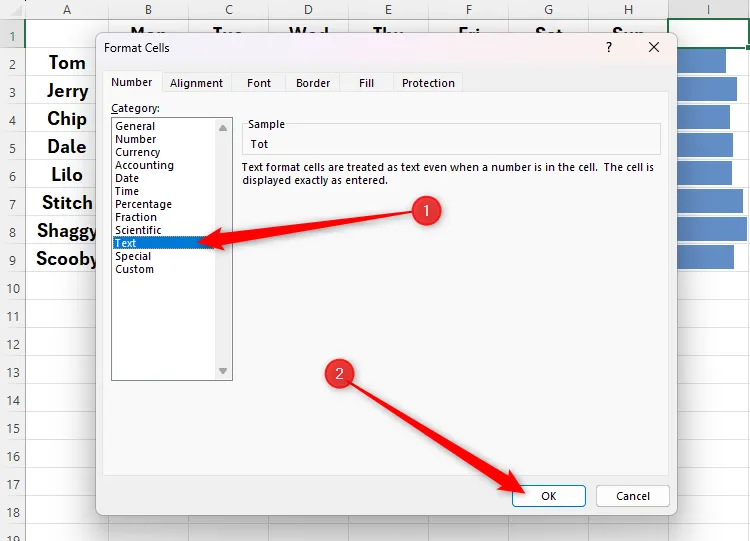Click the Help question mark icon
This screenshot has width=750, height=541.
[608, 47]
